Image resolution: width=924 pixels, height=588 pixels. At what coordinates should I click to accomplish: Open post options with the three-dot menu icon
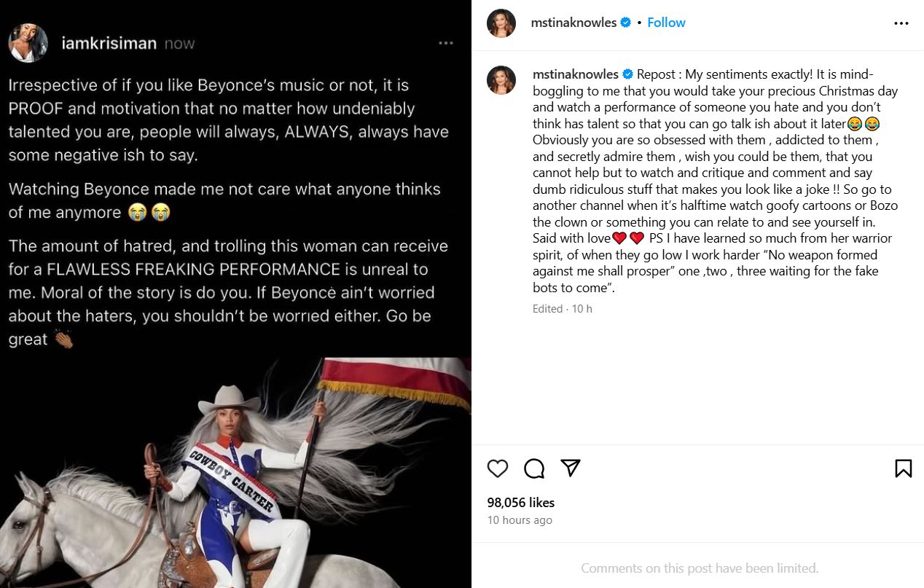click(901, 23)
